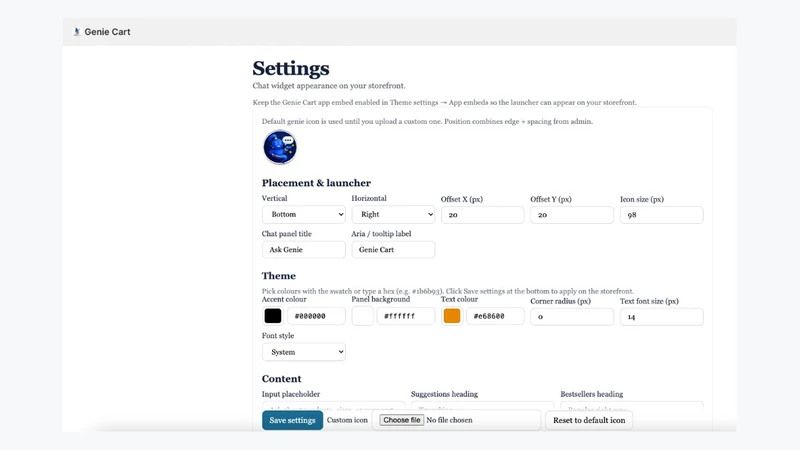Click the Choose file button
The height and width of the screenshot is (450, 800).
point(402,420)
